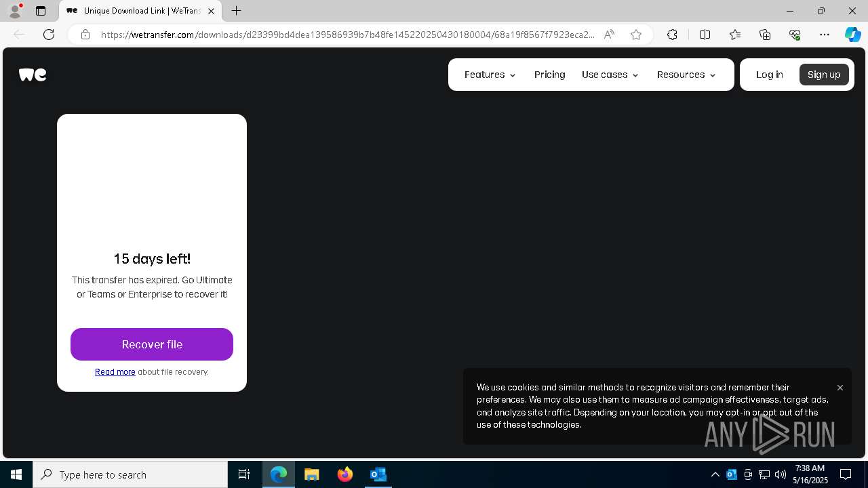The image size is (868, 488).
Task: Show hidden tray icons
Action: click(x=715, y=474)
